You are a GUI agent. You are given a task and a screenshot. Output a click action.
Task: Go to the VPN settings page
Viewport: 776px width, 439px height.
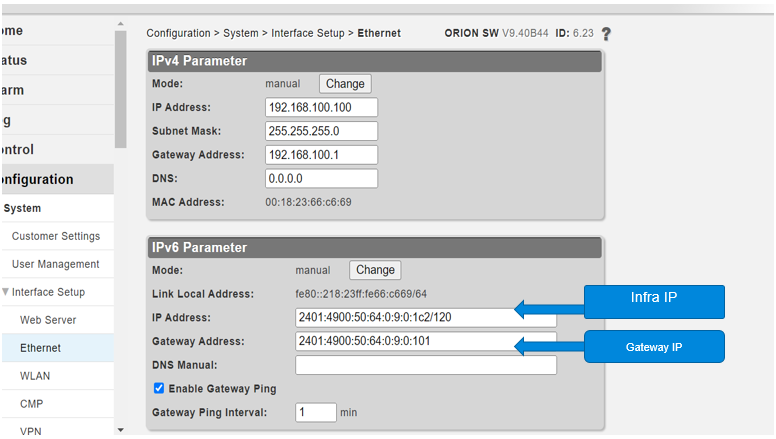31,431
